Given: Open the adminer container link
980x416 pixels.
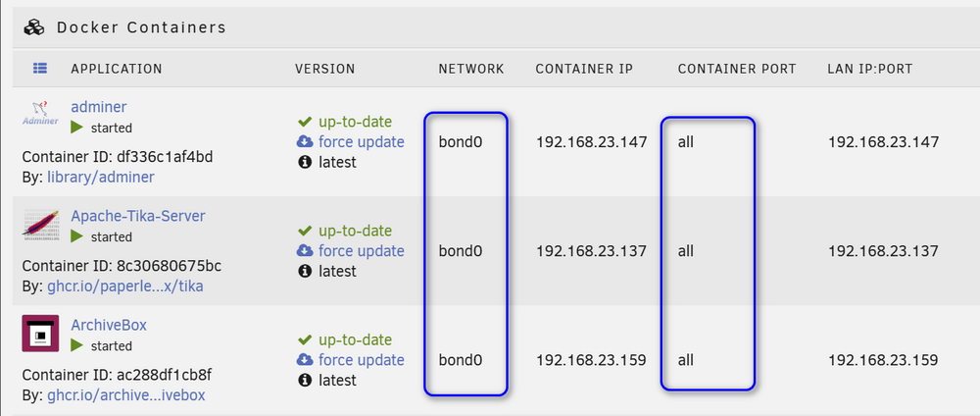Looking at the screenshot, I should pyautogui.click(x=99, y=107).
